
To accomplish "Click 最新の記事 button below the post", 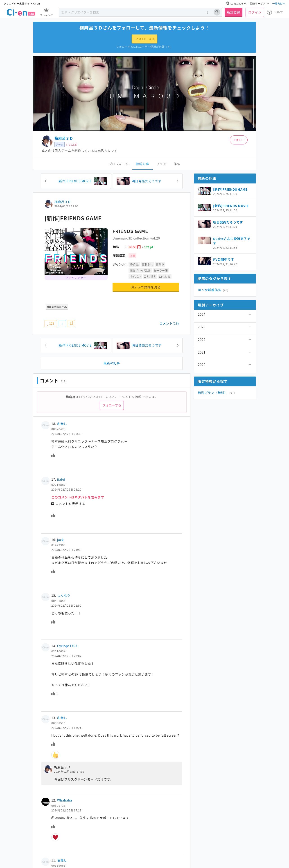I will [112, 363].
